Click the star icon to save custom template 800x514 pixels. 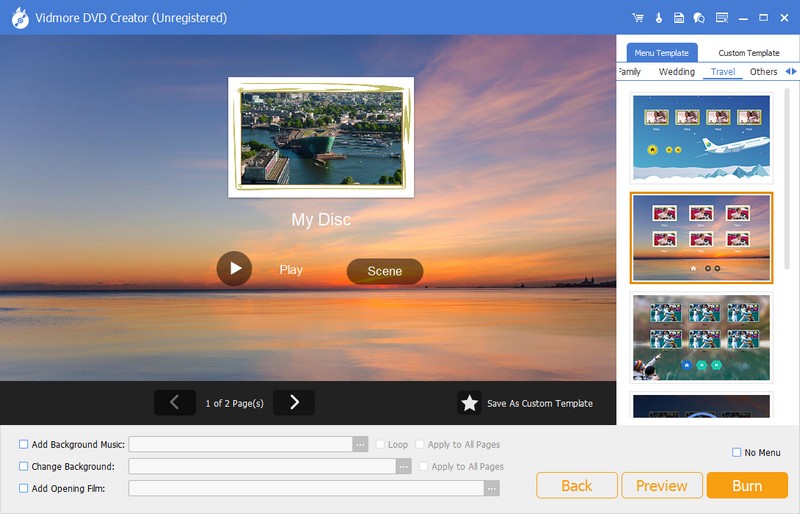[x=469, y=403]
